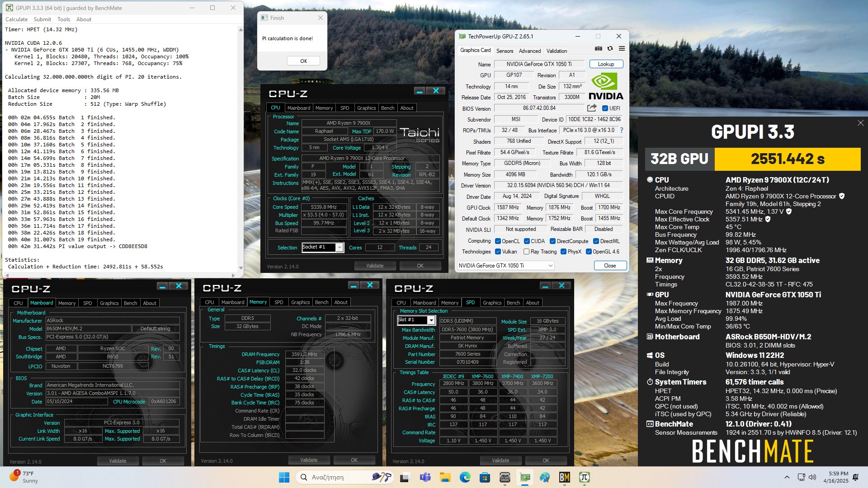Toggle the PhysX checkbox

pos(563,252)
